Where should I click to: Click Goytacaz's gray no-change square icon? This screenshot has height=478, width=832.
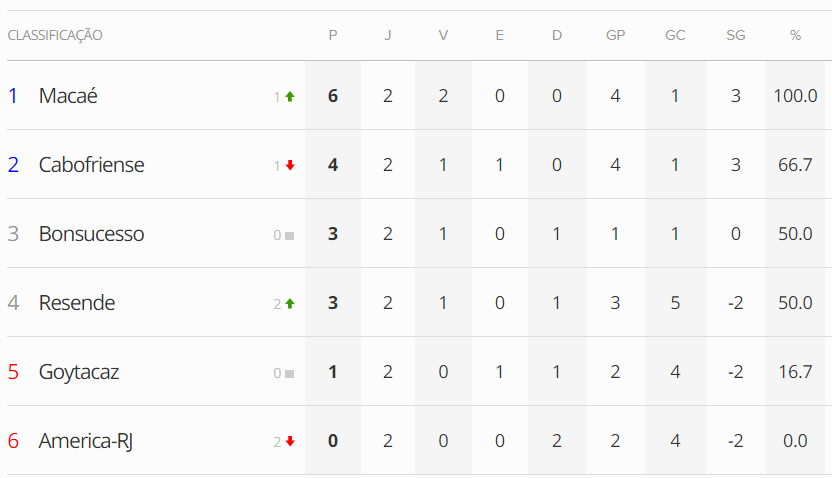(289, 373)
